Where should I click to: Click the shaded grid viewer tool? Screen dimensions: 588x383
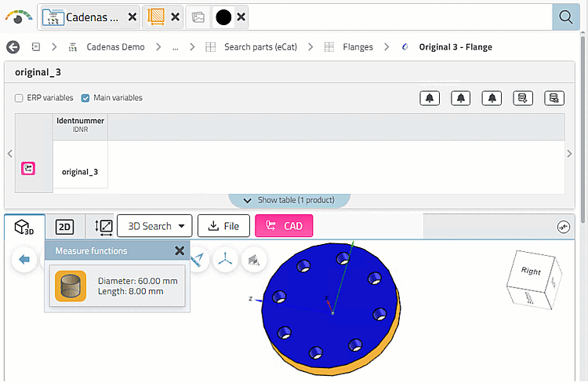[254, 260]
